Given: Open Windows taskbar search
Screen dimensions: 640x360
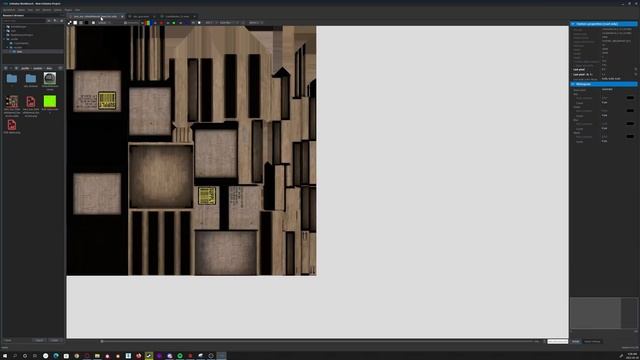Looking at the screenshot, I should (15, 356).
